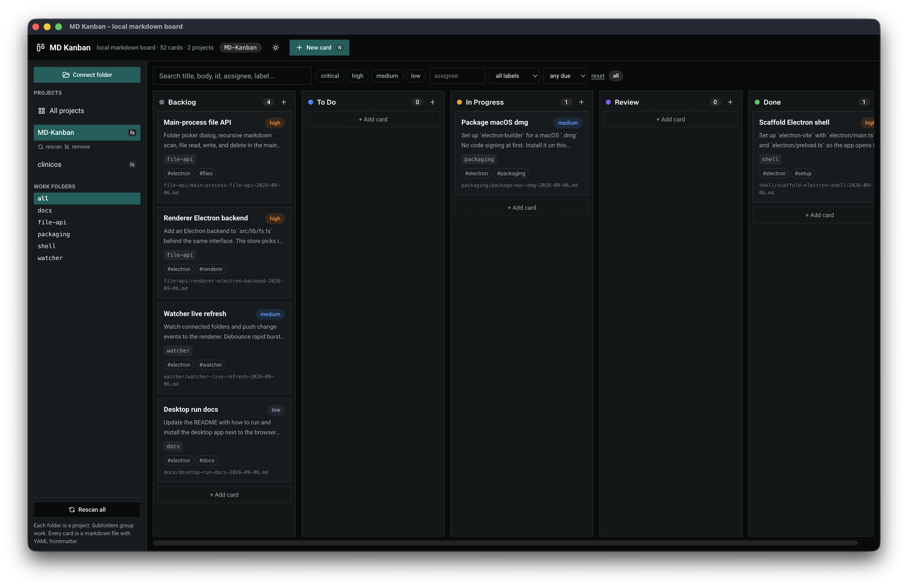This screenshot has height=588, width=908.
Task: Click the fs badge on clinicos project
Action: pos(132,165)
